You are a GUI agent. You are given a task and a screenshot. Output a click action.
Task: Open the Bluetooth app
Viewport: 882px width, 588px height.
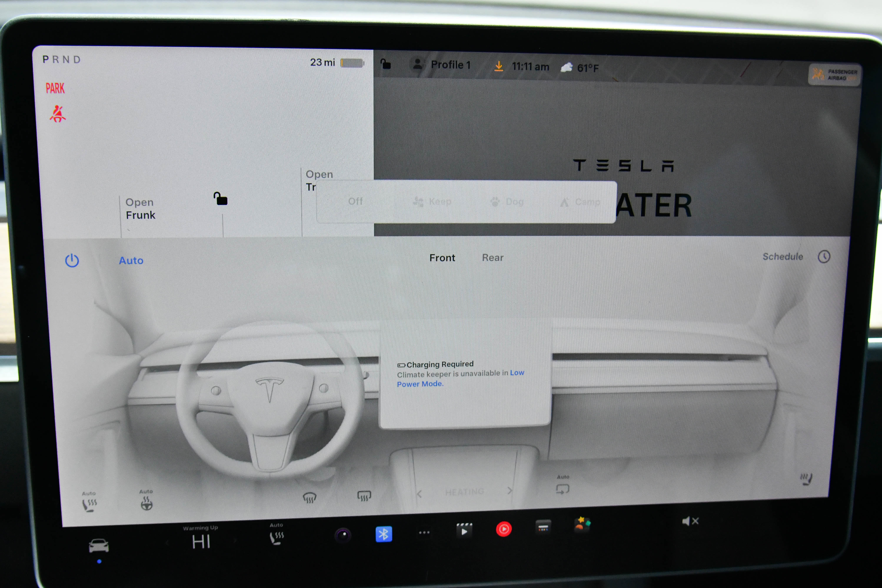click(384, 534)
